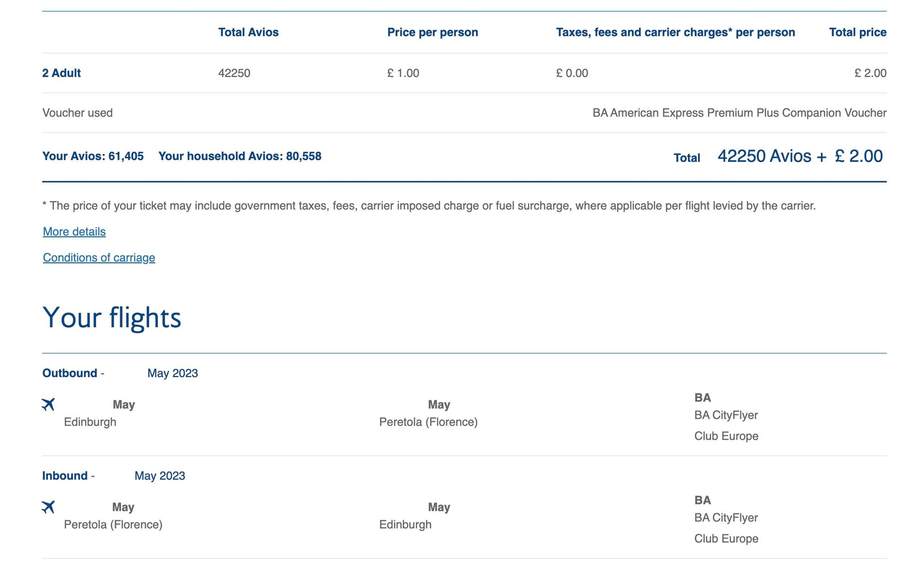Click outbound departure city Edinburgh
Viewport: 924px width, 570px height.
coord(90,422)
